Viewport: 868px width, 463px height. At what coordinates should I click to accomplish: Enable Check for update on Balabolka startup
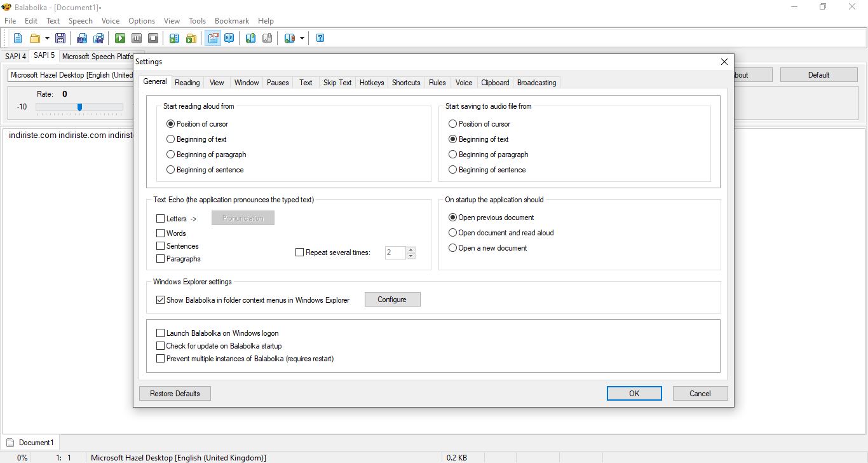(160, 346)
